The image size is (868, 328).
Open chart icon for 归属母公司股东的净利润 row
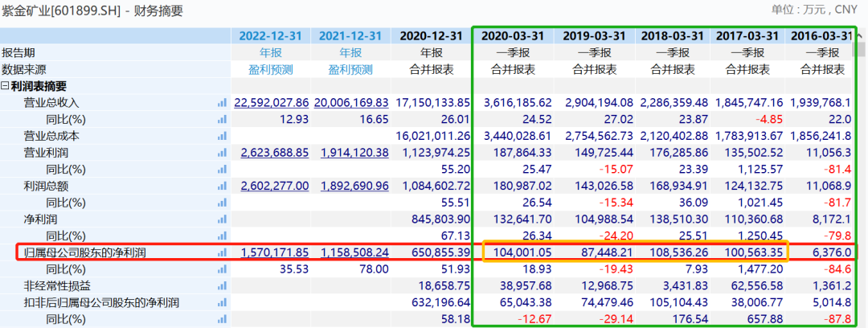(x=223, y=252)
